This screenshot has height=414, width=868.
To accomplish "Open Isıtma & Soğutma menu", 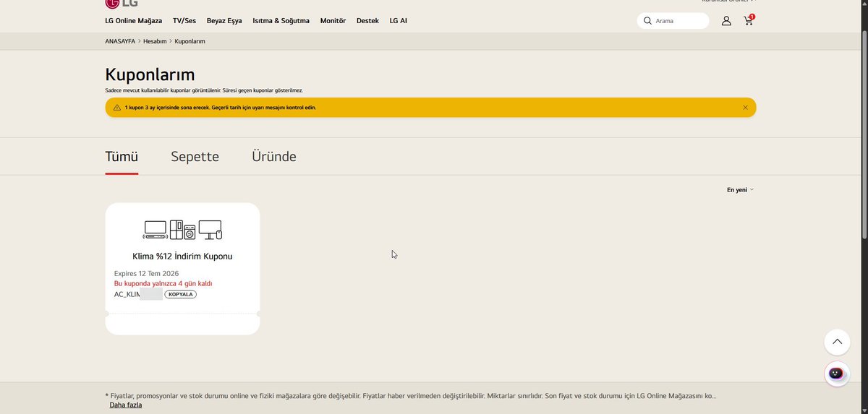I will click(281, 21).
